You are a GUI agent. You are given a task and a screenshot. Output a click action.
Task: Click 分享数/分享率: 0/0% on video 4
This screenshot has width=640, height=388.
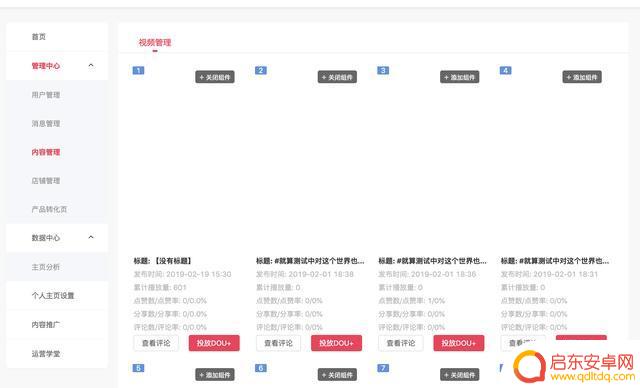[x=534, y=314]
